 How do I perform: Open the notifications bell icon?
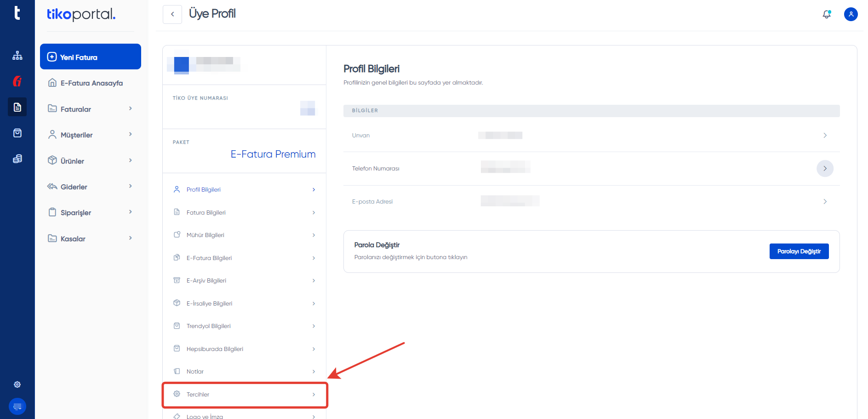827,14
